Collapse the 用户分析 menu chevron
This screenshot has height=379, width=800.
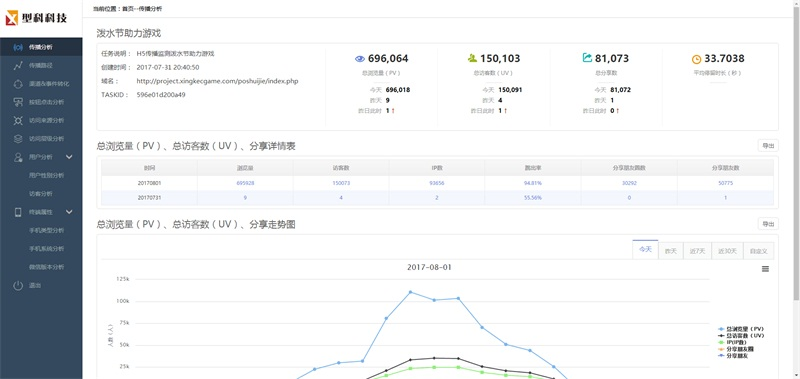point(69,157)
